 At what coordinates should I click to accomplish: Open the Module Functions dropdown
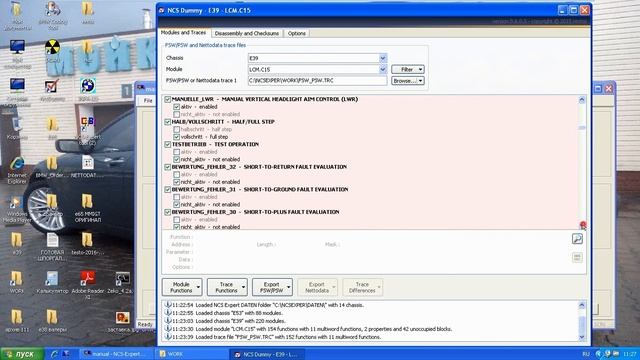tap(182, 287)
